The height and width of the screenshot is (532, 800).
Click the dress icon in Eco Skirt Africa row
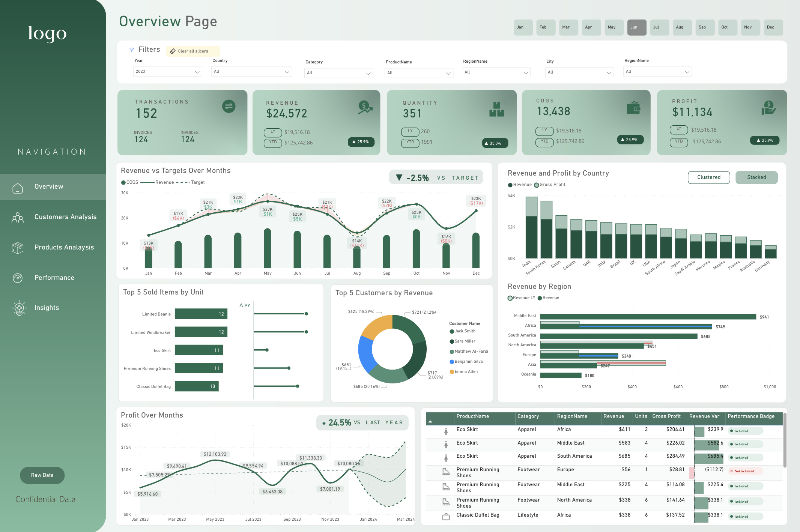446,431
